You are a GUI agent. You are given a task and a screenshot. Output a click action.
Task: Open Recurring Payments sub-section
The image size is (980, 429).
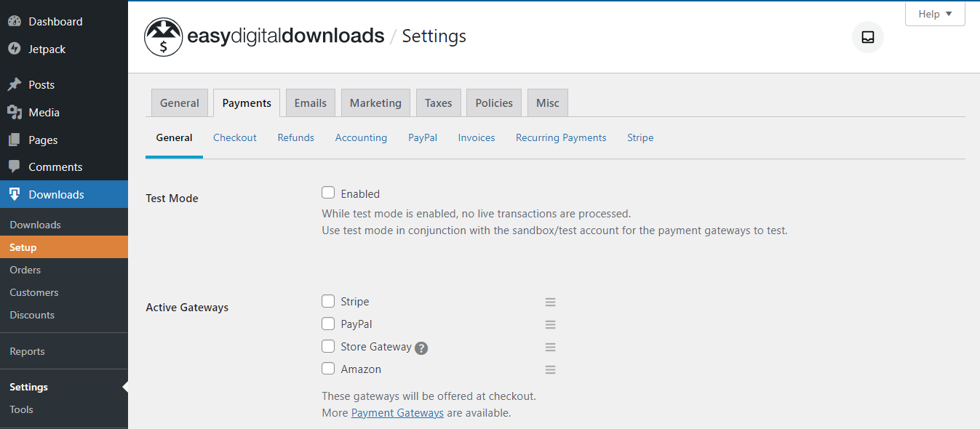(x=561, y=137)
